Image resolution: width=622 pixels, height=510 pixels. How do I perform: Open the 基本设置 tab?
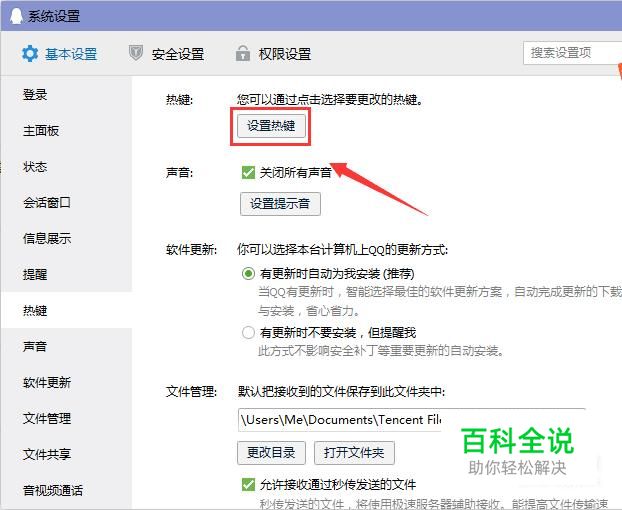(x=60, y=54)
